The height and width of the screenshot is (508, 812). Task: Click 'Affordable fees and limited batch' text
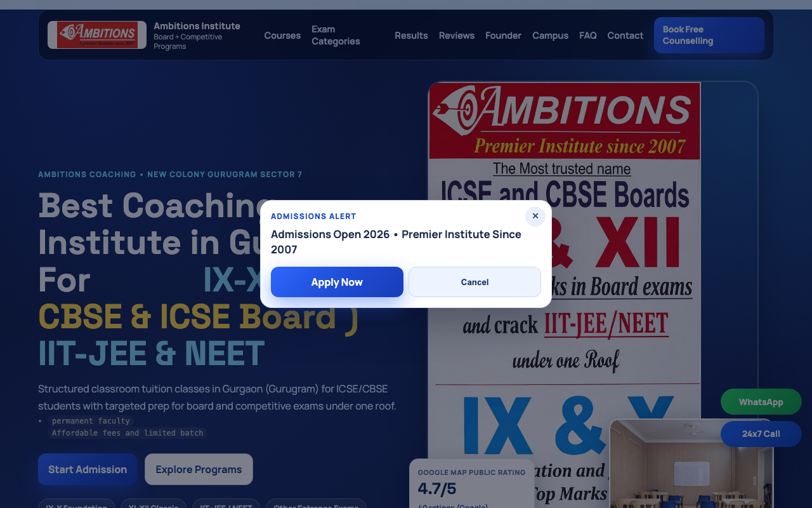pyautogui.click(x=128, y=433)
